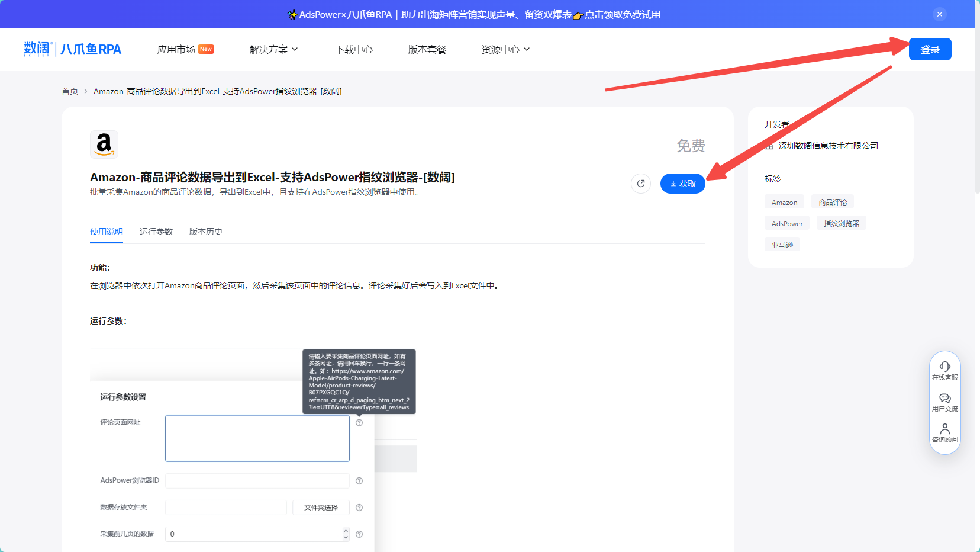Viewport: 980px width, 552px height.
Task: Open 应用市场 menu item
Action: click(x=176, y=49)
